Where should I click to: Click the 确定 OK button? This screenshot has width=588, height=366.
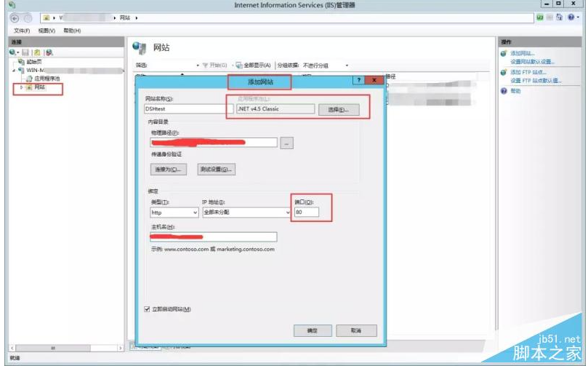pyautogui.click(x=313, y=331)
